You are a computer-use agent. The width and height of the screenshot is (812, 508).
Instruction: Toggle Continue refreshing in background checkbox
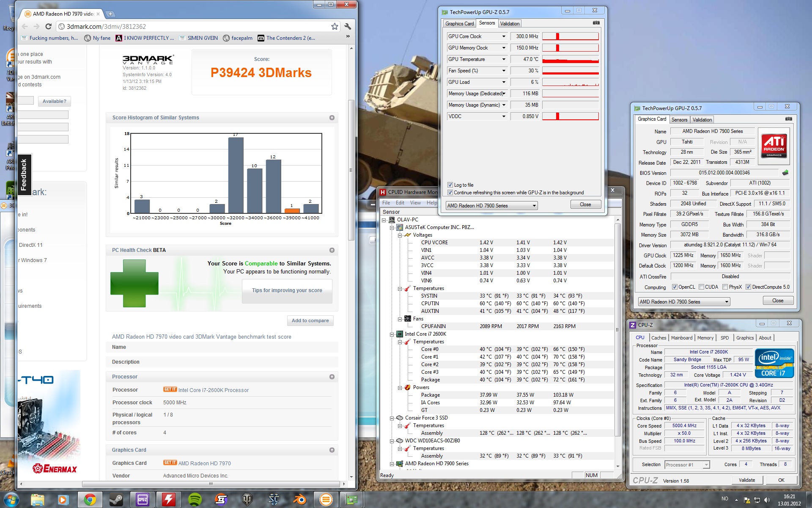[450, 193]
